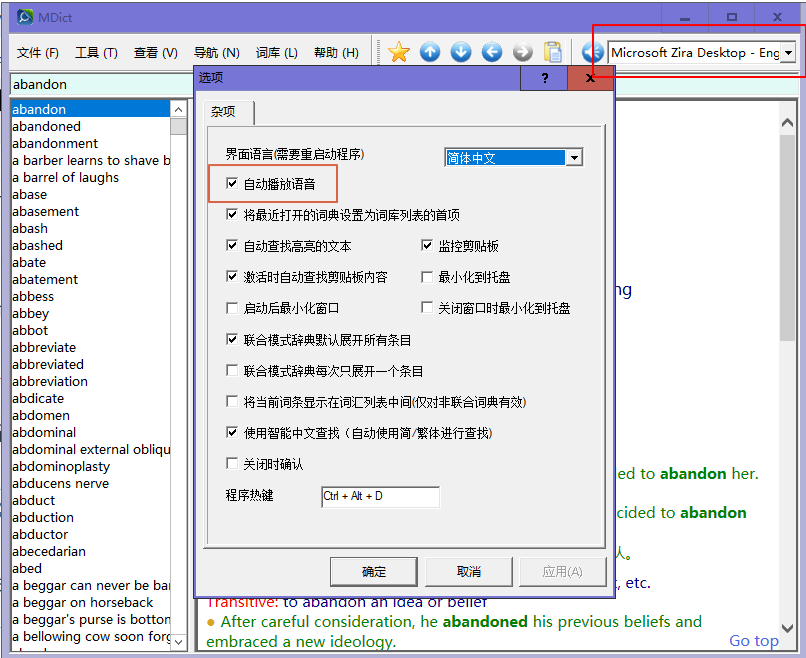Click the speaker pronunciation icon
Image resolution: width=806 pixels, height=658 pixels.
[593, 52]
